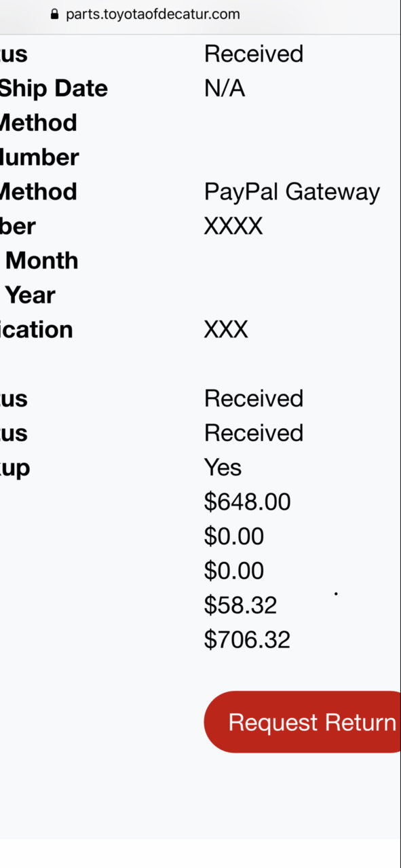
Task: Tap the $706.32 total amount
Action: click(x=247, y=639)
